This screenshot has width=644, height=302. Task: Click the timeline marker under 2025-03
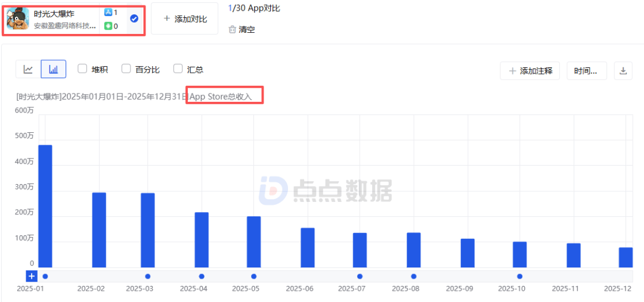(148, 276)
